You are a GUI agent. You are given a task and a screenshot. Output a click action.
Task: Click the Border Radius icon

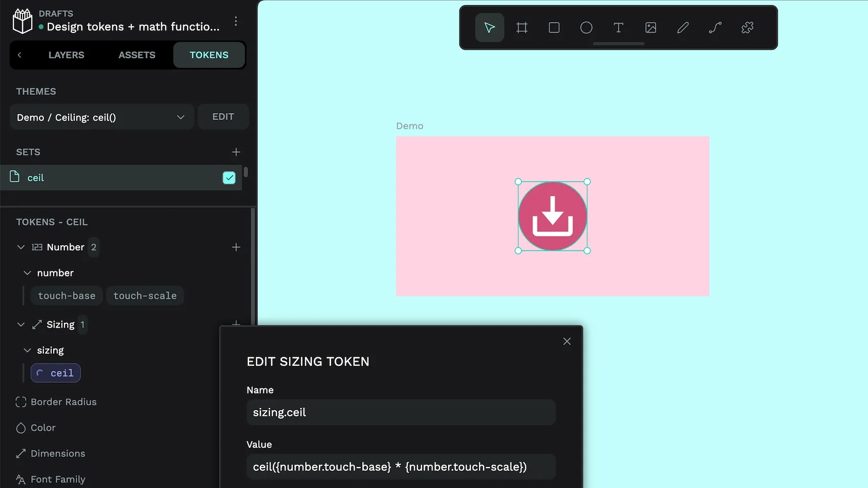21,402
